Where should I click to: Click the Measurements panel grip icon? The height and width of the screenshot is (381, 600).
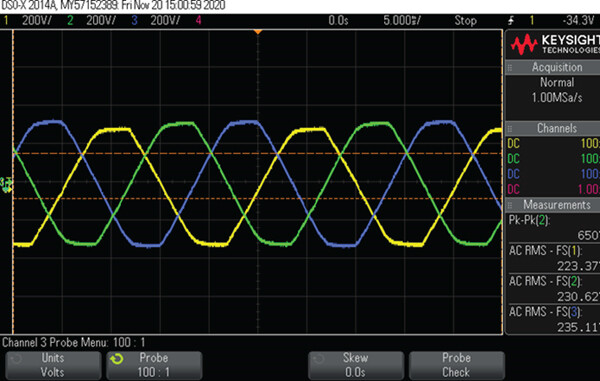[x=510, y=205]
